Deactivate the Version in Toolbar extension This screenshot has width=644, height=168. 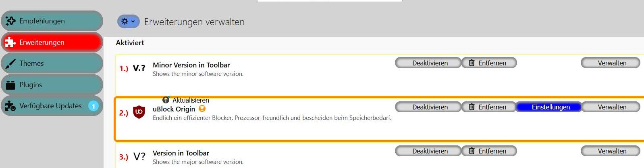(428, 151)
